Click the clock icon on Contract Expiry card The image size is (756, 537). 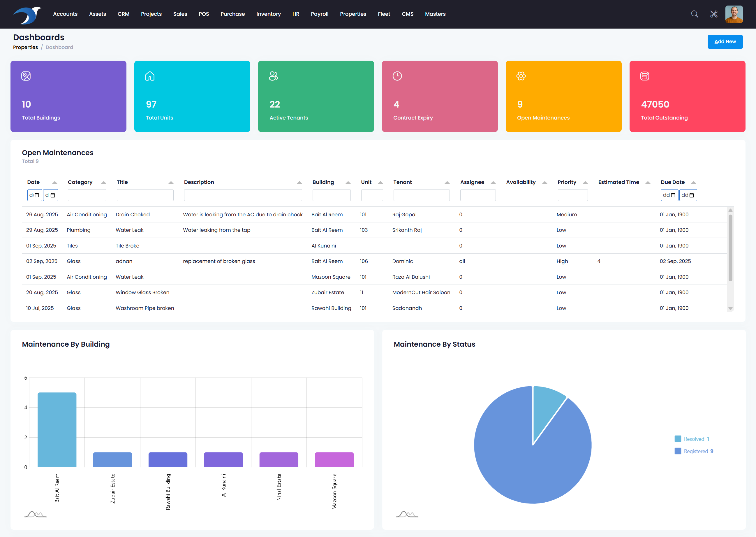[x=397, y=76]
